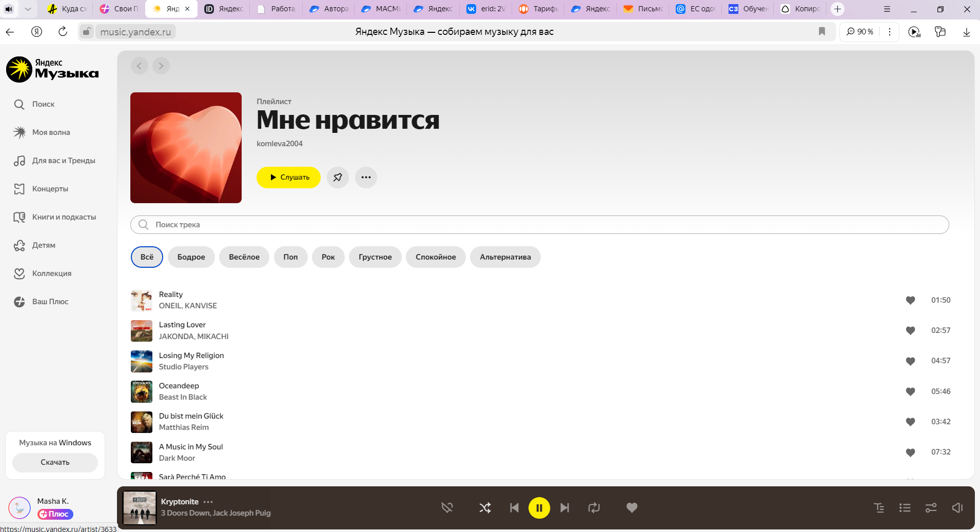Click the 90 % zoom indicator

coord(860,32)
